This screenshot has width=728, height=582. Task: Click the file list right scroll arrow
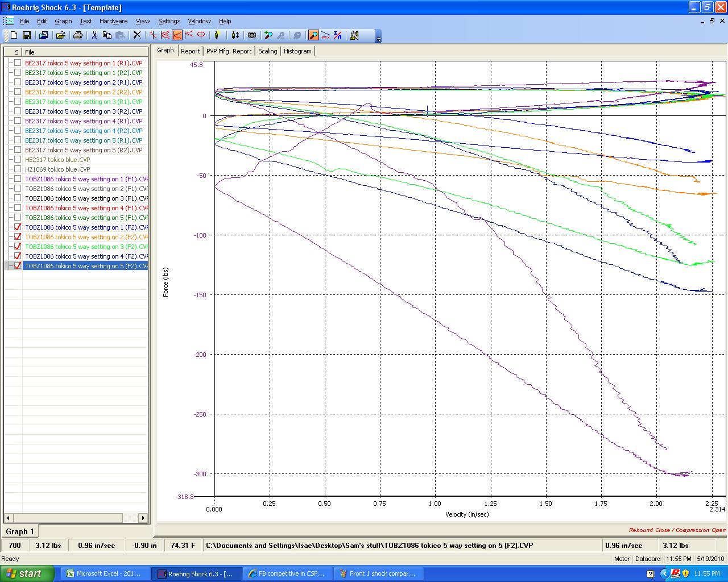143,518
